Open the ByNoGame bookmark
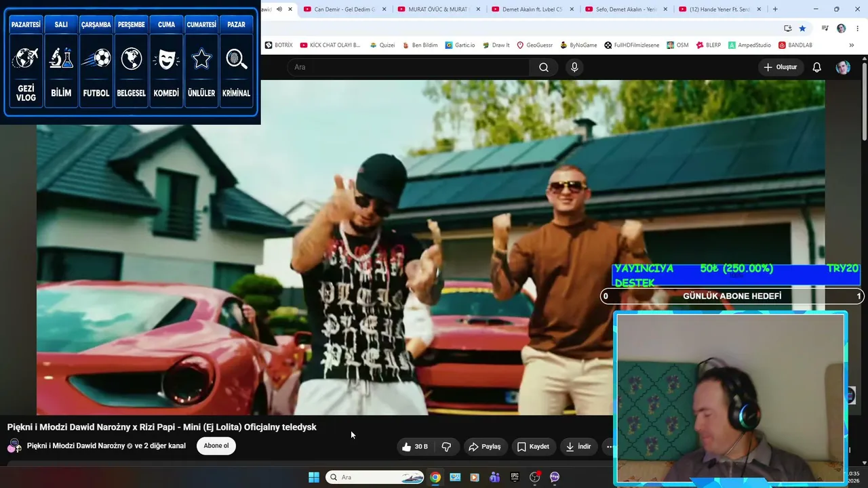The image size is (868, 488). coord(578,45)
